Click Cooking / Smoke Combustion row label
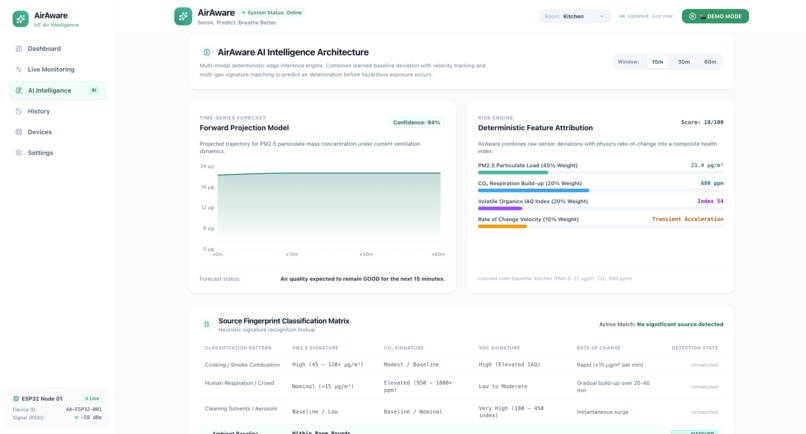Viewport: 806px width, 434px height. 242,365
